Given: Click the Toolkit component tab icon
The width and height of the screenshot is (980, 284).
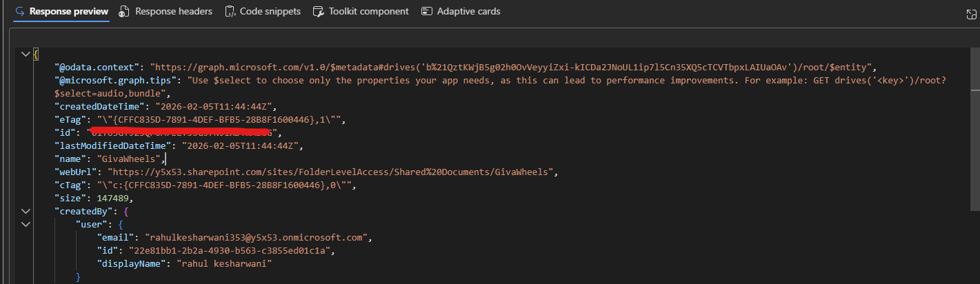Looking at the screenshot, I should [318, 12].
